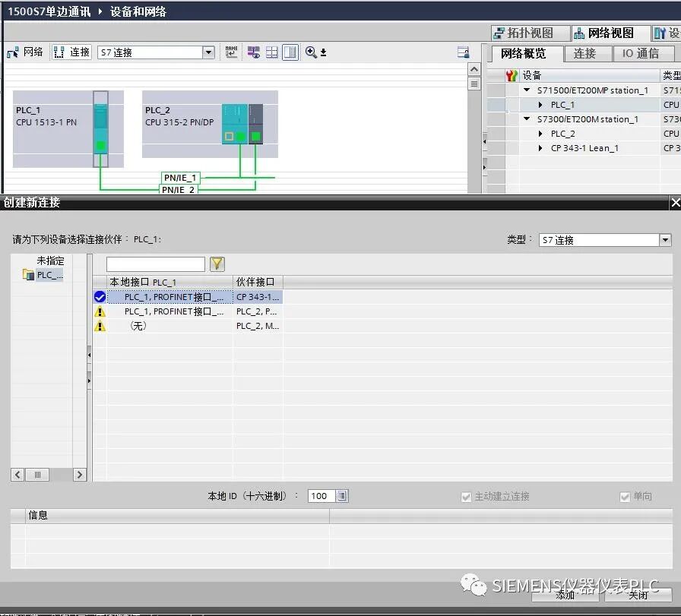The height and width of the screenshot is (616, 681).
Task: Click left-arrow splitter handle in dialog
Action: pos(90,355)
